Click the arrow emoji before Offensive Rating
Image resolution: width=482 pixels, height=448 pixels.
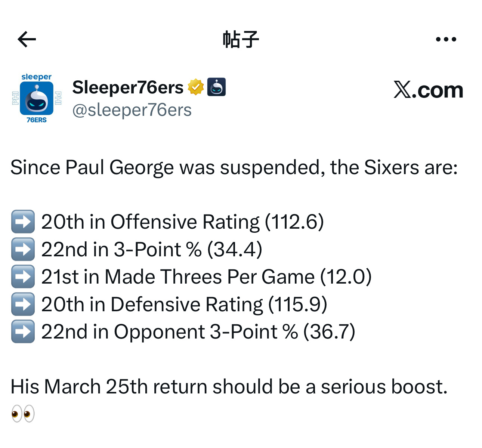(23, 222)
